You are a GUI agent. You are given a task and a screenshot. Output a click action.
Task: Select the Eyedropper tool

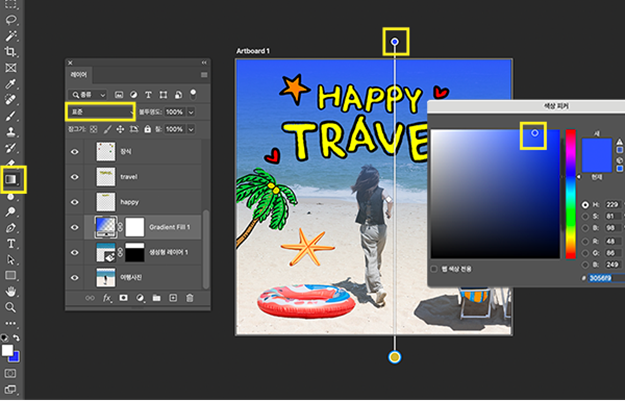(11, 84)
